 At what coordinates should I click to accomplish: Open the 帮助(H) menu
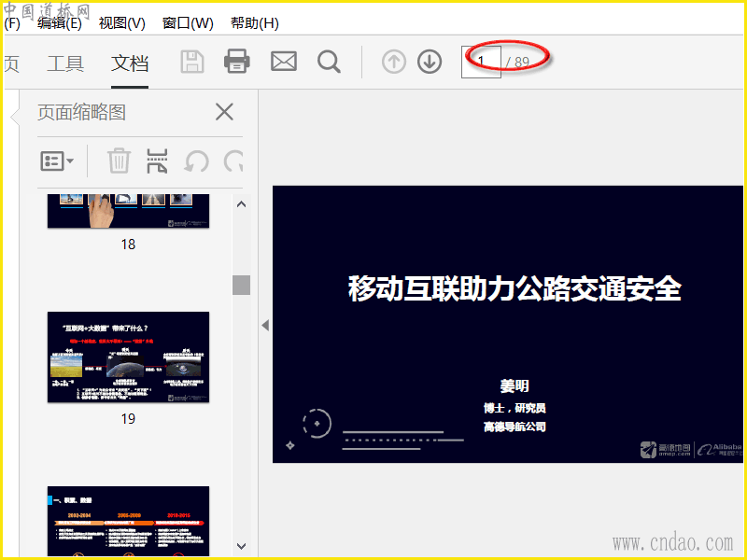254,22
